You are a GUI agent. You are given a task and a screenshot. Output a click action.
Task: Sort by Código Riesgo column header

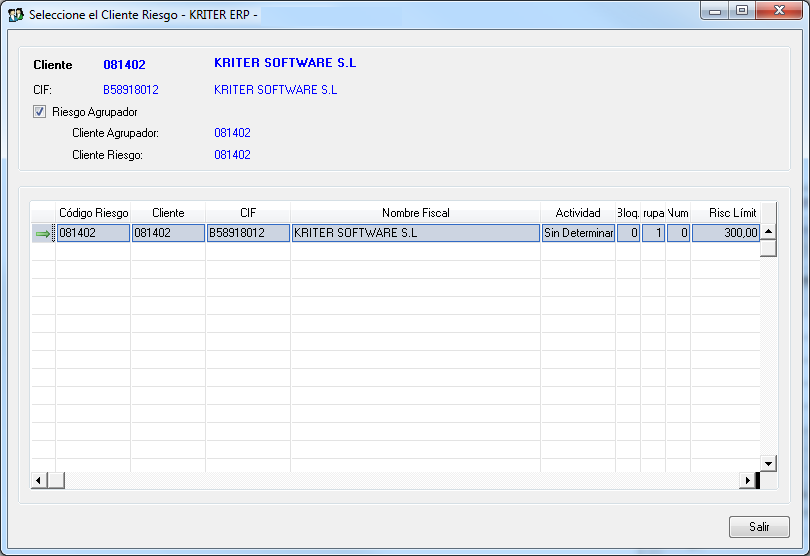[x=93, y=213]
